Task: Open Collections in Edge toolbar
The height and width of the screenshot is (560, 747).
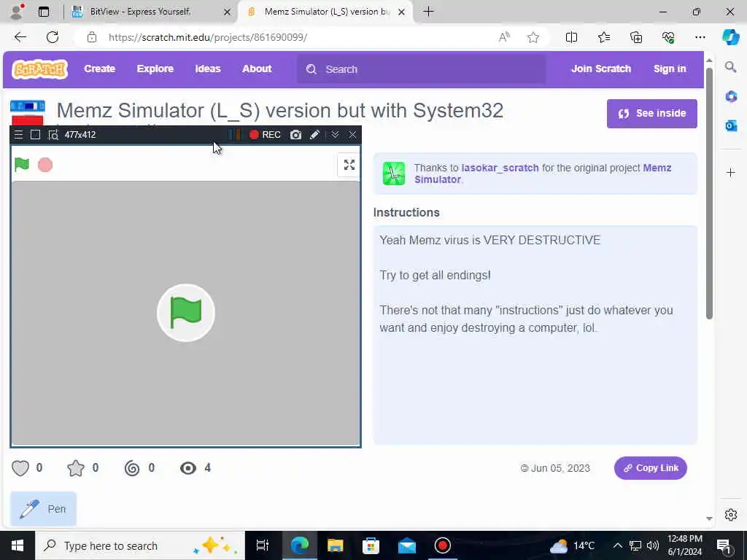Action: 636,37
